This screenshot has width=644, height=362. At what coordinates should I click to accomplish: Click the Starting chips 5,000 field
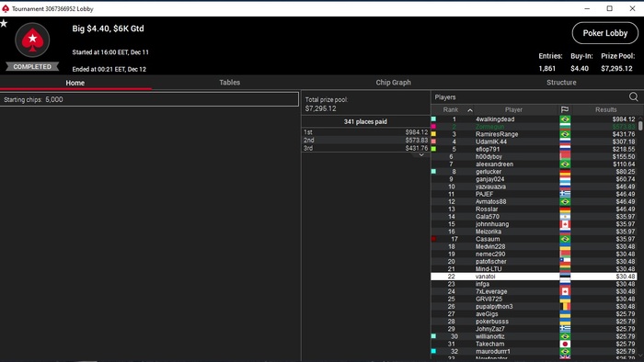pos(149,99)
